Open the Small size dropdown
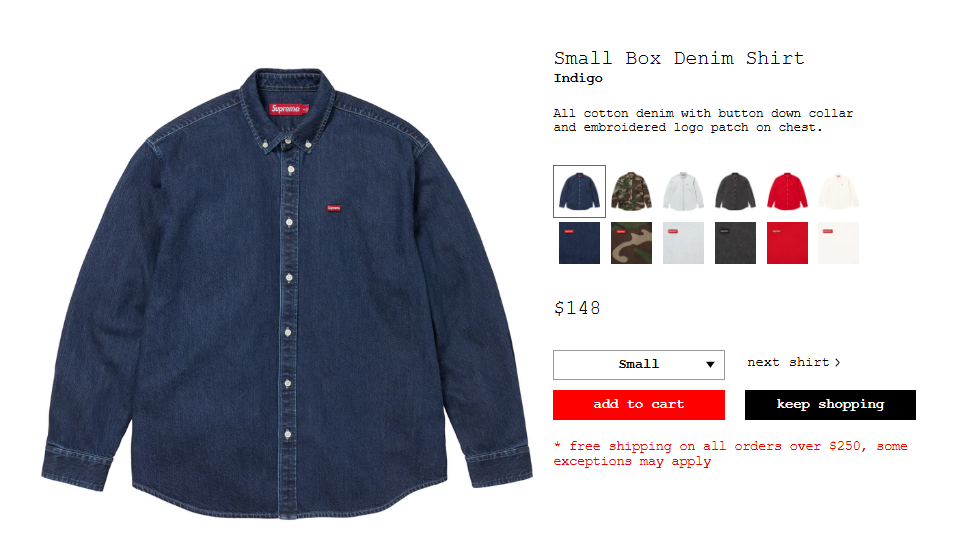Viewport: 970px width, 557px height. tap(638, 365)
